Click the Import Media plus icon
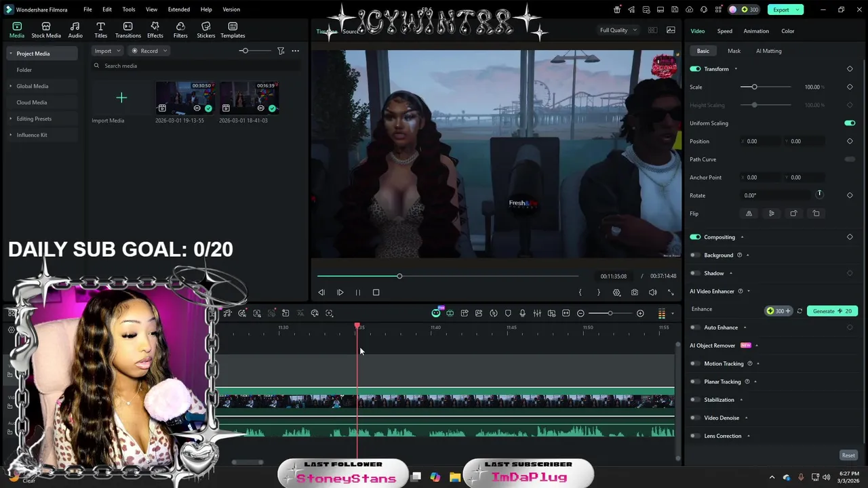 (x=121, y=98)
